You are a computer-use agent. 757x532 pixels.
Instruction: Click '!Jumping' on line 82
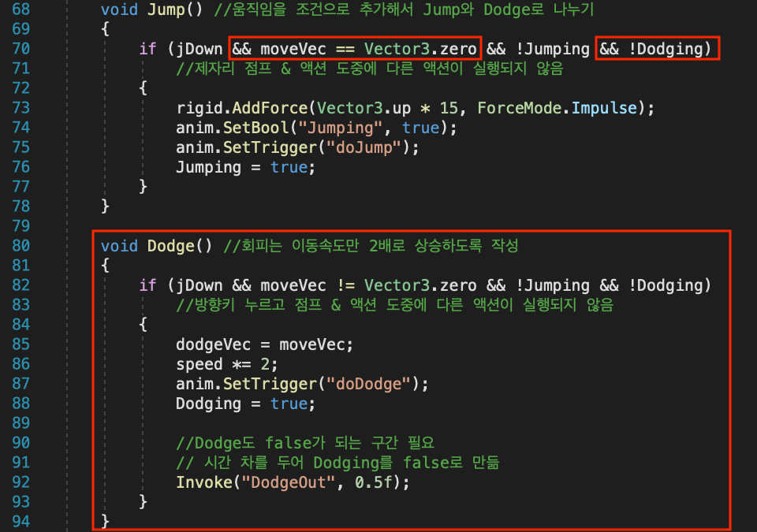point(552,285)
